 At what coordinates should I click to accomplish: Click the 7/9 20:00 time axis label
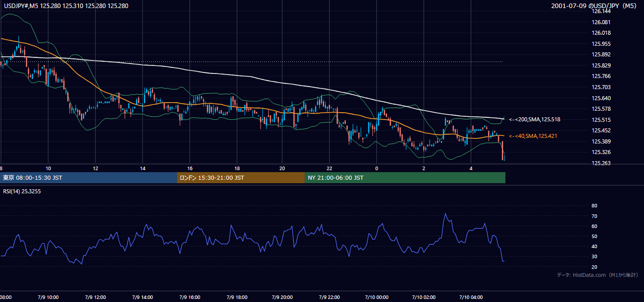[x=283, y=297]
